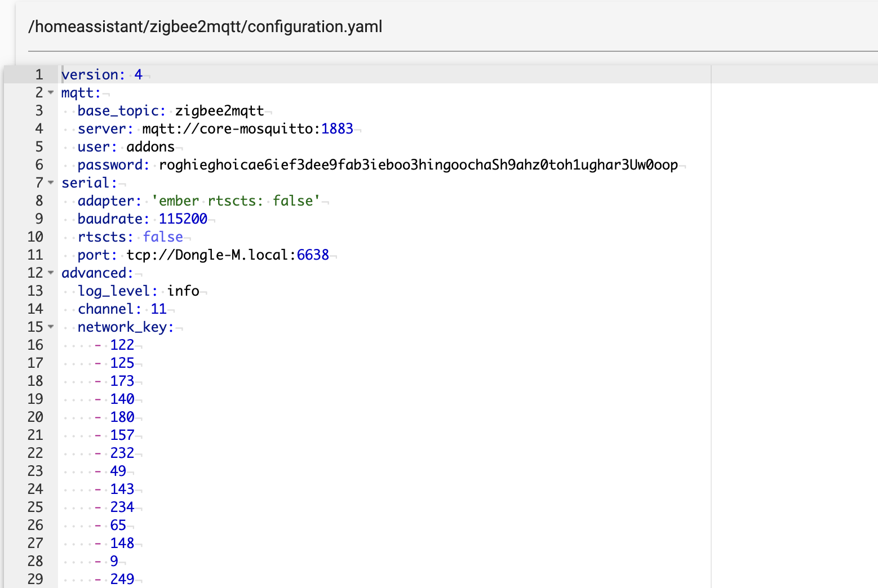
Task: Click line number 1 in the gutter
Action: point(39,75)
